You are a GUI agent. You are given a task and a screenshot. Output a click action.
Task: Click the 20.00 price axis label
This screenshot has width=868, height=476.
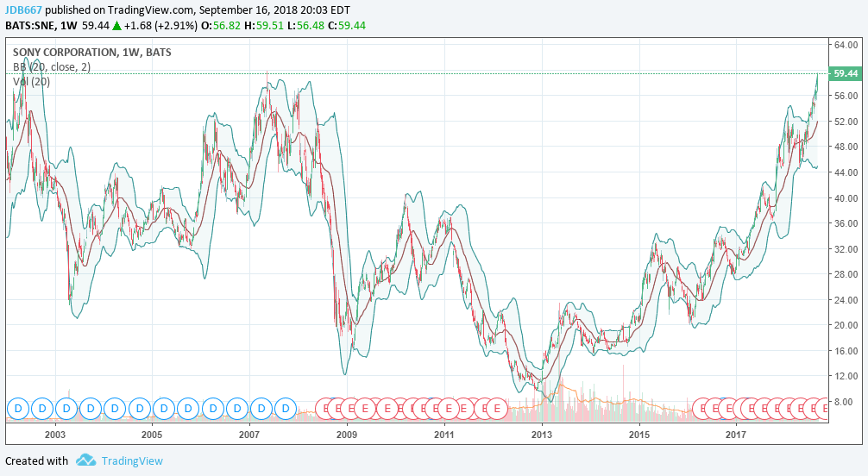click(846, 325)
